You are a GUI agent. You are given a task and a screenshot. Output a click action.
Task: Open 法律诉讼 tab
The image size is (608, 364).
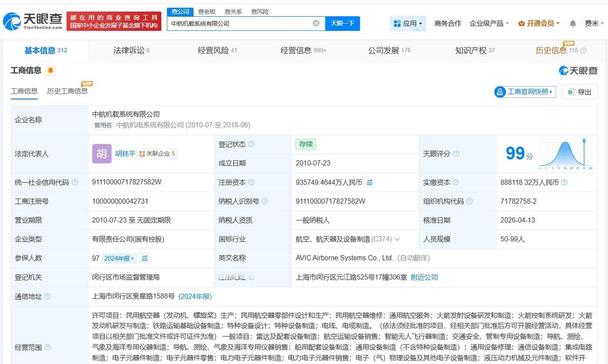(131, 50)
